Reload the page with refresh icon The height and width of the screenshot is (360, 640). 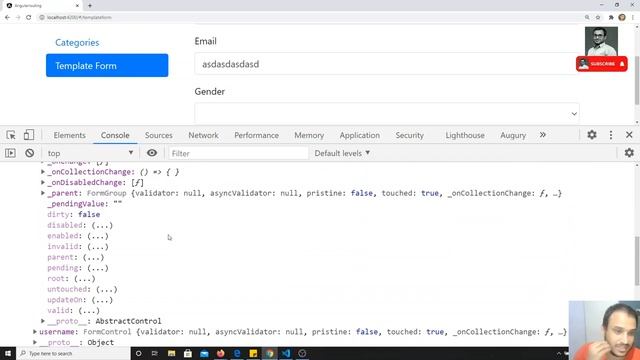coord(29,18)
